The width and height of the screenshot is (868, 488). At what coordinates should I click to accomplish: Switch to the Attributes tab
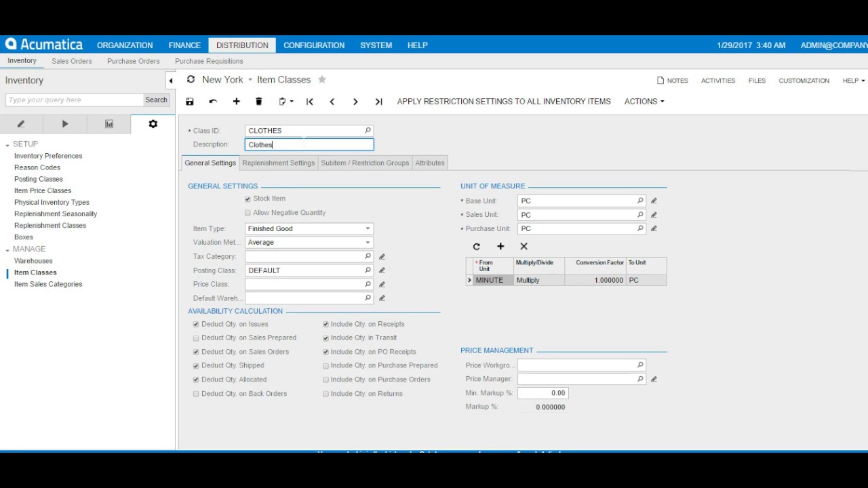430,163
